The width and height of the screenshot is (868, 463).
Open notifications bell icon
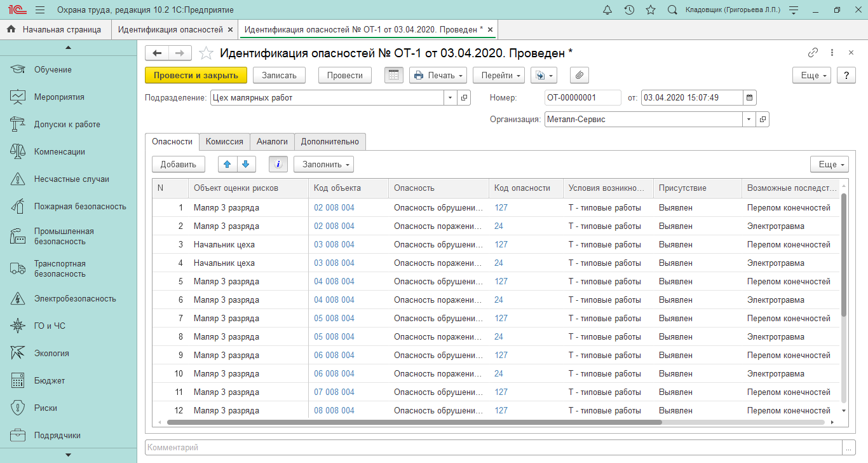[607, 10]
